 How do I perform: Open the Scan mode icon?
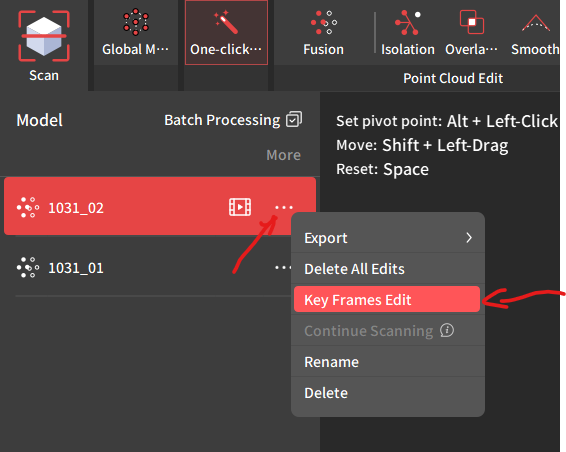(44, 36)
